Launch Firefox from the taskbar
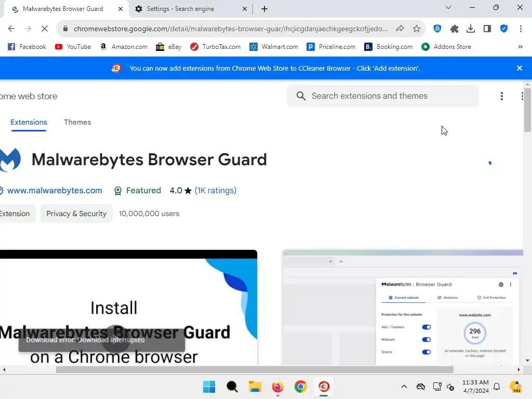The image size is (532, 399). (278, 387)
